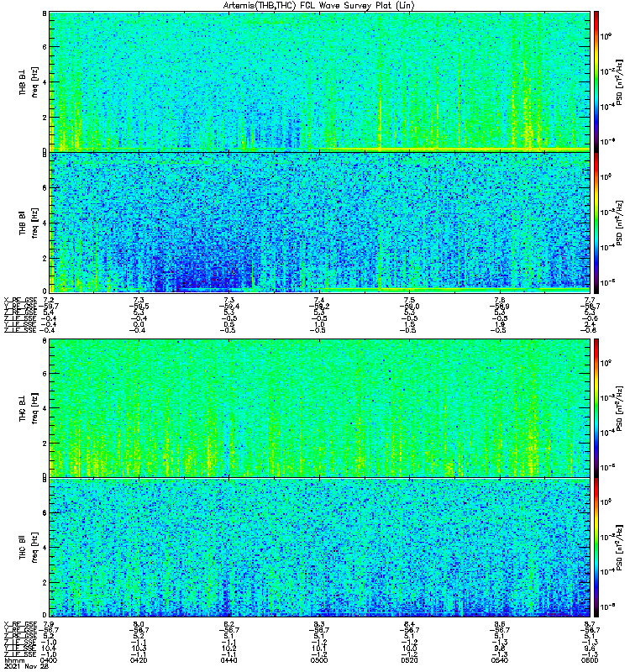Click the 'THB B⊥ freq [Hz]' axis label

29,81
